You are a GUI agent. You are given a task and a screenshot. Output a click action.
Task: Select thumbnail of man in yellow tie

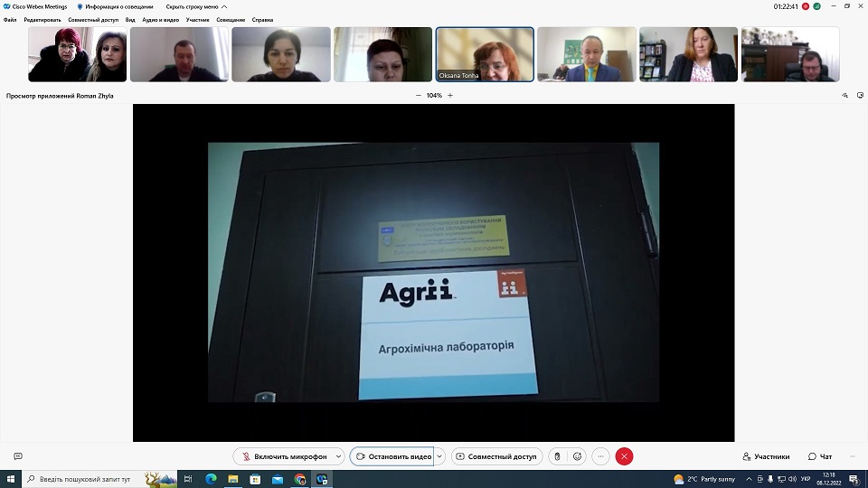[587, 54]
